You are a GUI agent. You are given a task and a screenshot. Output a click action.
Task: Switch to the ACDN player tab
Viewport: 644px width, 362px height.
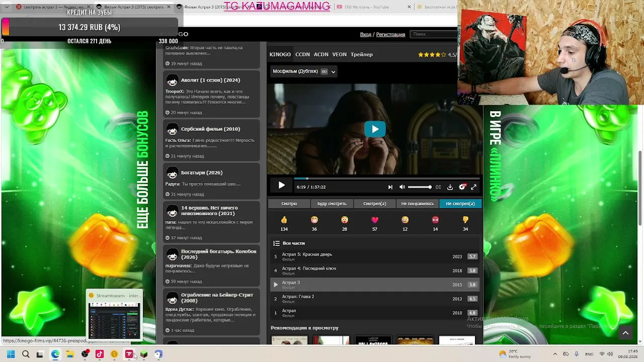(x=321, y=54)
